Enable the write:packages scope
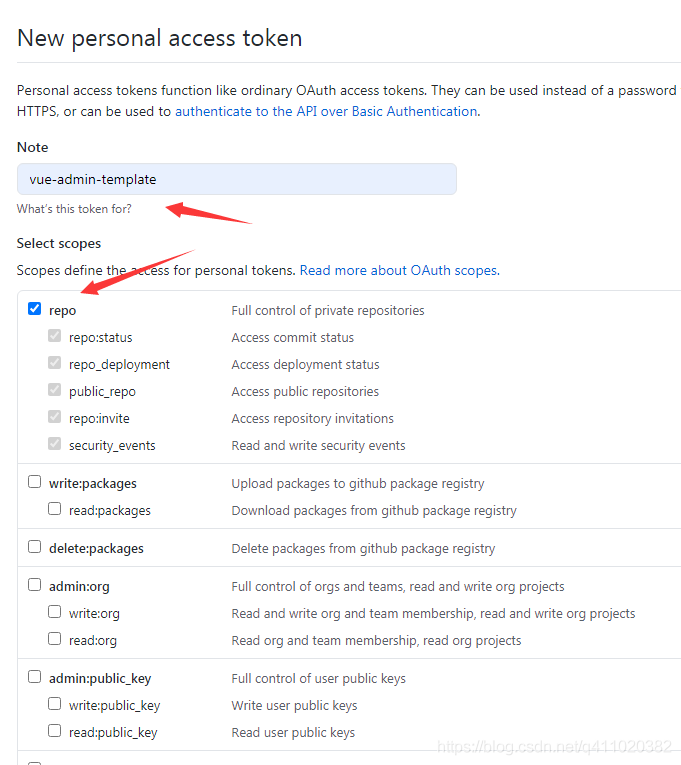The height and width of the screenshot is (765, 681). click(35, 482)
